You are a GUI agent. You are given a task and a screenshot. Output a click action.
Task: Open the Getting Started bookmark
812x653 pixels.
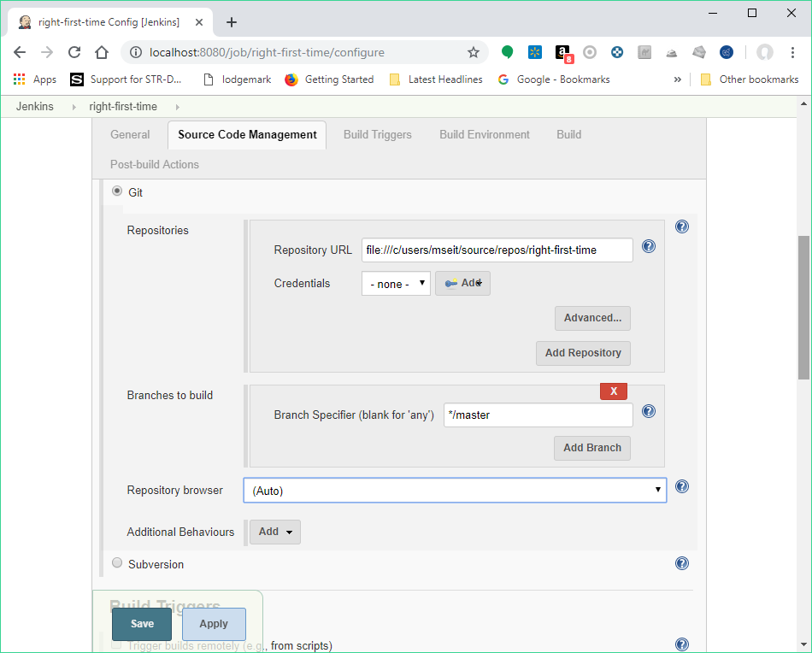click(x=329, y=79)
